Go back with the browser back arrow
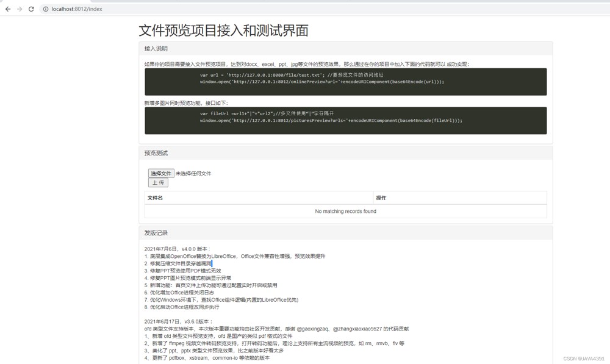 [x=8, y=9]
